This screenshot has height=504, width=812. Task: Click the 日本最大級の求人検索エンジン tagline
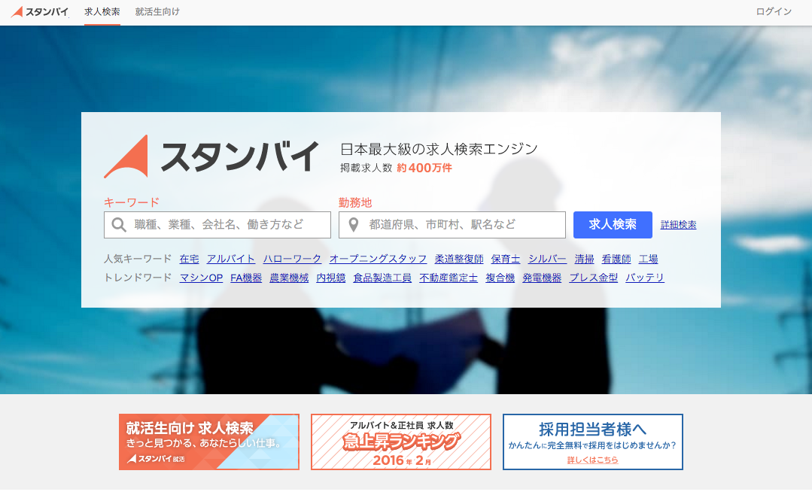439,149
